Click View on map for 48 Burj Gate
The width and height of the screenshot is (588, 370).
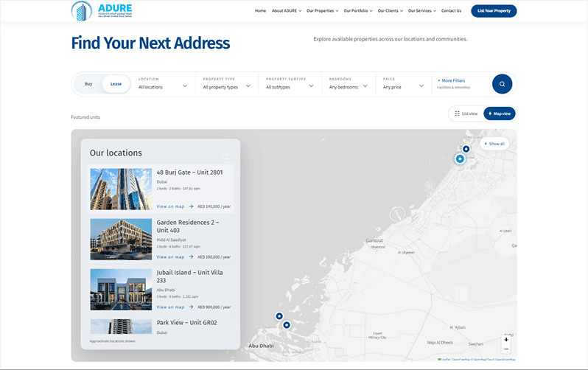[x=175, y=206]
